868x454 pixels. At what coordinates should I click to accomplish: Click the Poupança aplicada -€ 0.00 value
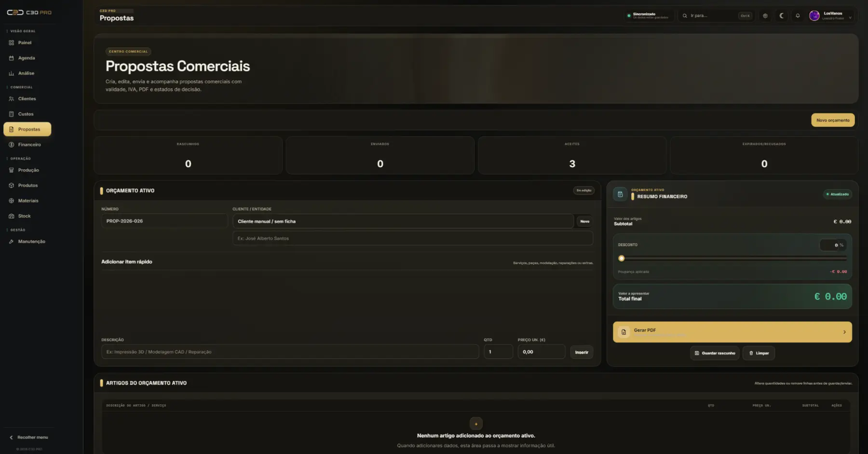click(838, 272)
